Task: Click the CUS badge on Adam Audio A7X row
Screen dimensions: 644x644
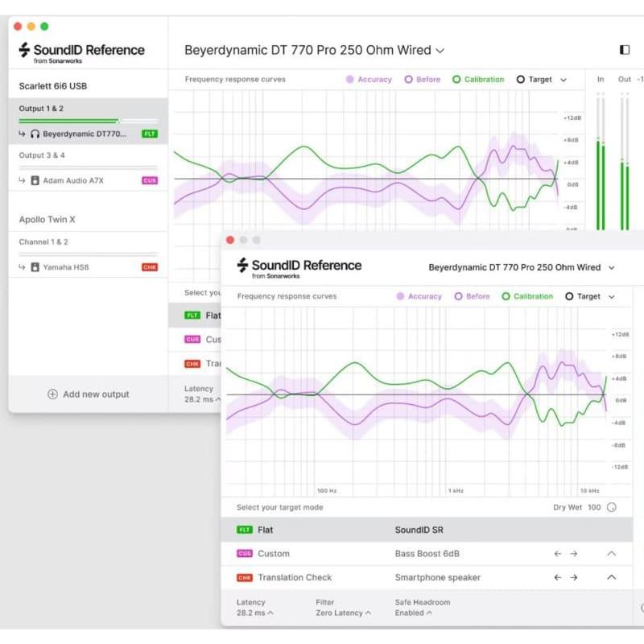Action: (150, 180)
